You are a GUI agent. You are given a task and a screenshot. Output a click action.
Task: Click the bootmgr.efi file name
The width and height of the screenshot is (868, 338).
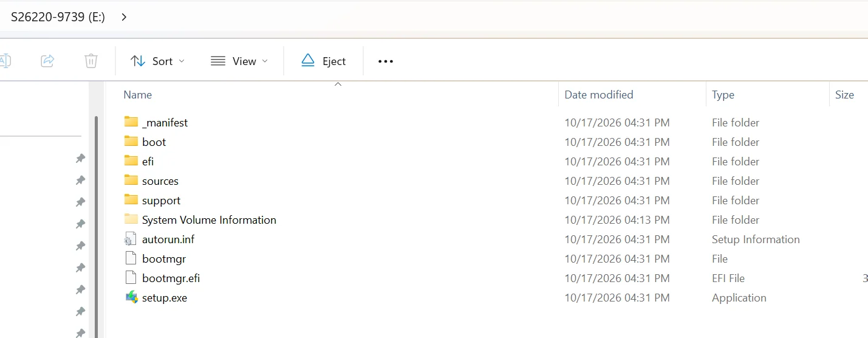(x=171, y=278)
